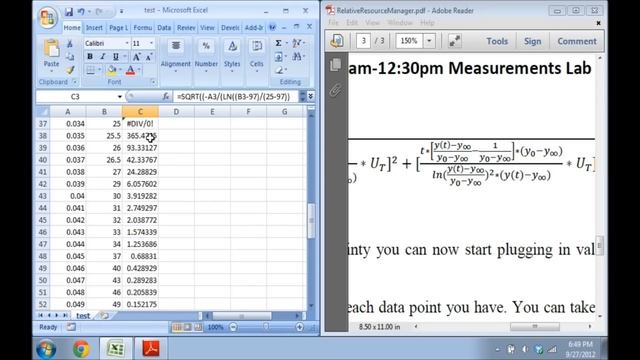
Task: Switch to the Home ribbon tab
Action: tap(72, 27)
